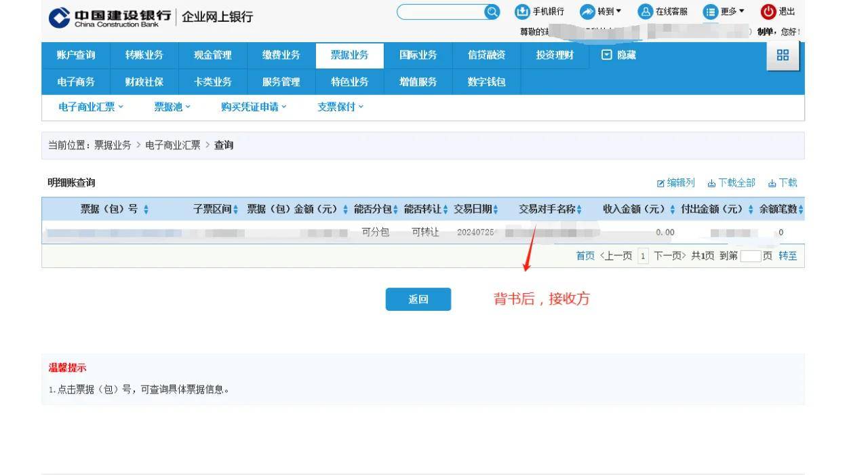Open the 账户查询 menu tab
868x475 pixels.
tap(76, 55)
